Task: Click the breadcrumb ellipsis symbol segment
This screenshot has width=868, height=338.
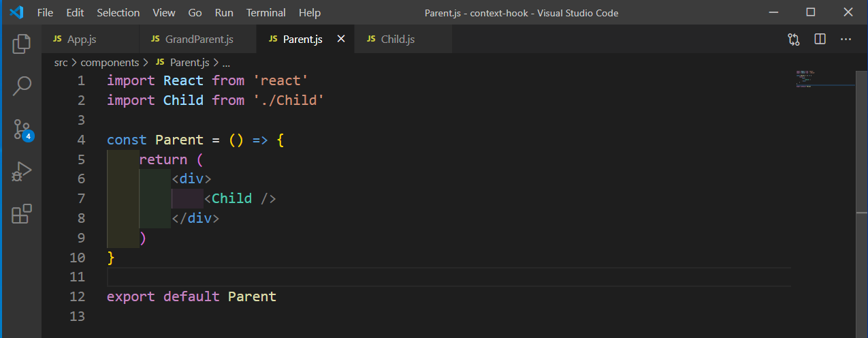Action: coord(226,62)
